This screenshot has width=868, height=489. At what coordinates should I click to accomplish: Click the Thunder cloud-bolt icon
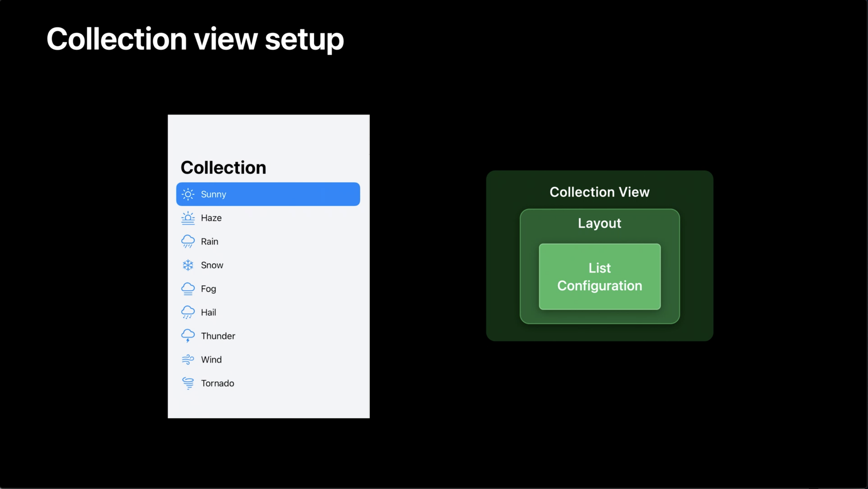pyautogui.click(x=188, y=336)
